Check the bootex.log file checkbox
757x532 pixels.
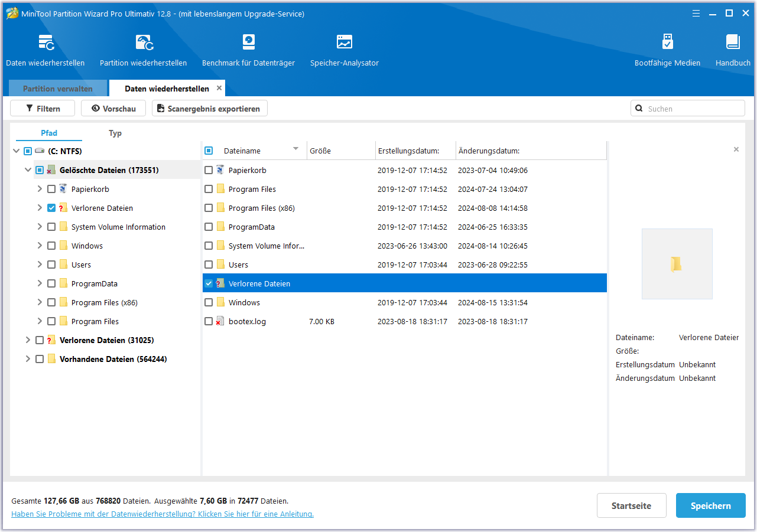point(209,321)
